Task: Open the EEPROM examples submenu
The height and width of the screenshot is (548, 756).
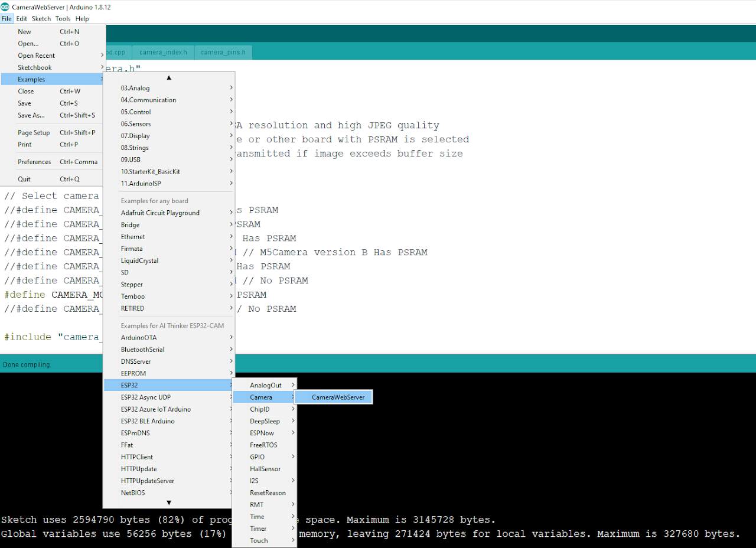Action: pyautogui.click(x=169, y=373)
